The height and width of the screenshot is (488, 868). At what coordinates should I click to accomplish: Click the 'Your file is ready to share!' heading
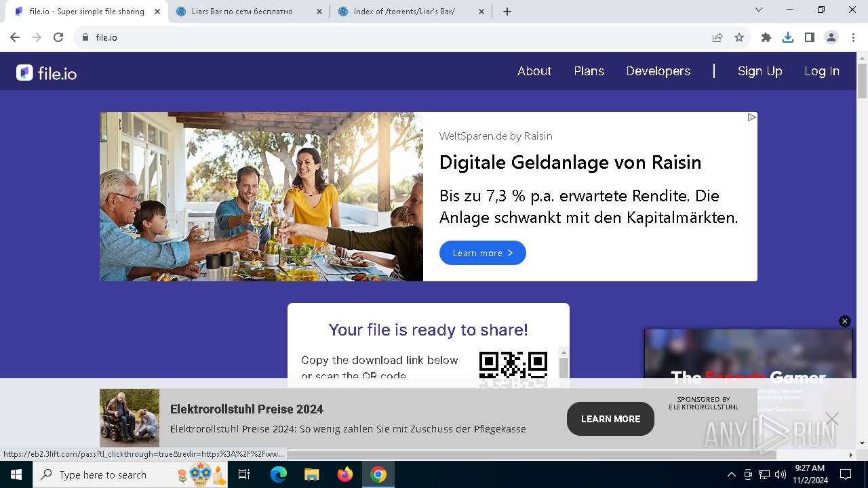pos(428,330)
